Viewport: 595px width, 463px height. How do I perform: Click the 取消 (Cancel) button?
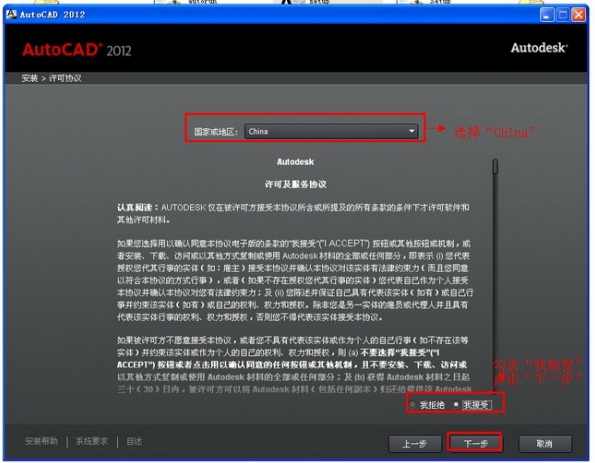click(545, 443)
